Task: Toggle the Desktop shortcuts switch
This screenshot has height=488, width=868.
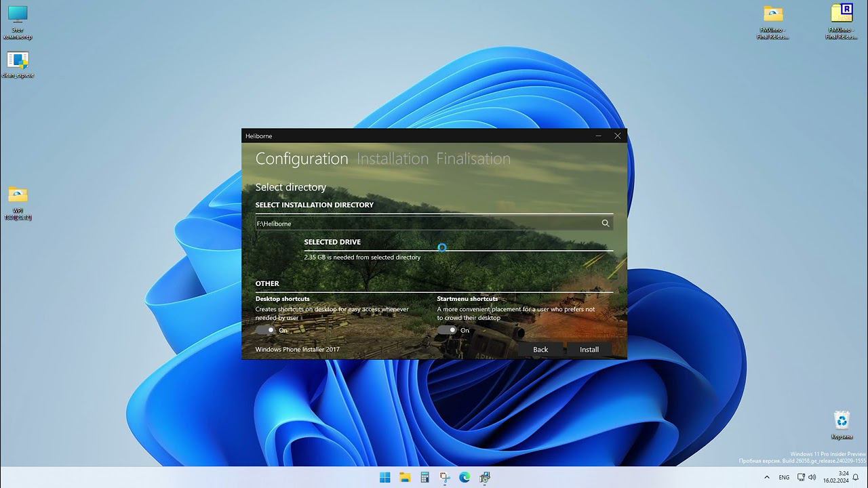Action: click(x=266, y=330)
